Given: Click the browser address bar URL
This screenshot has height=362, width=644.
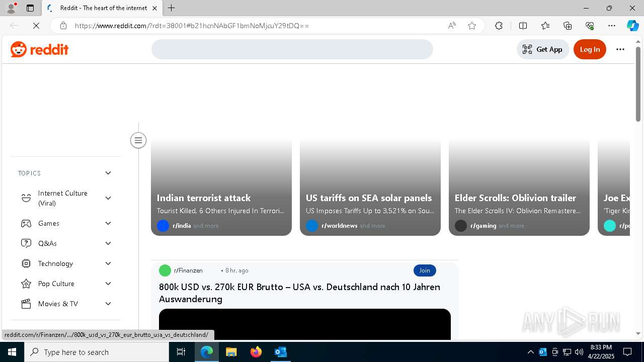Looking at the screenshot, I should [x=192, y=26].
